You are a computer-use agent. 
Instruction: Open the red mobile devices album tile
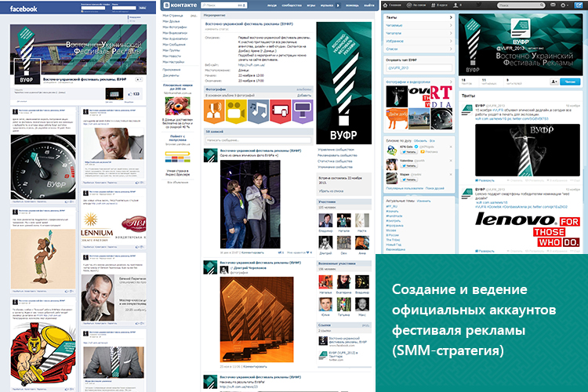point(280,111)
